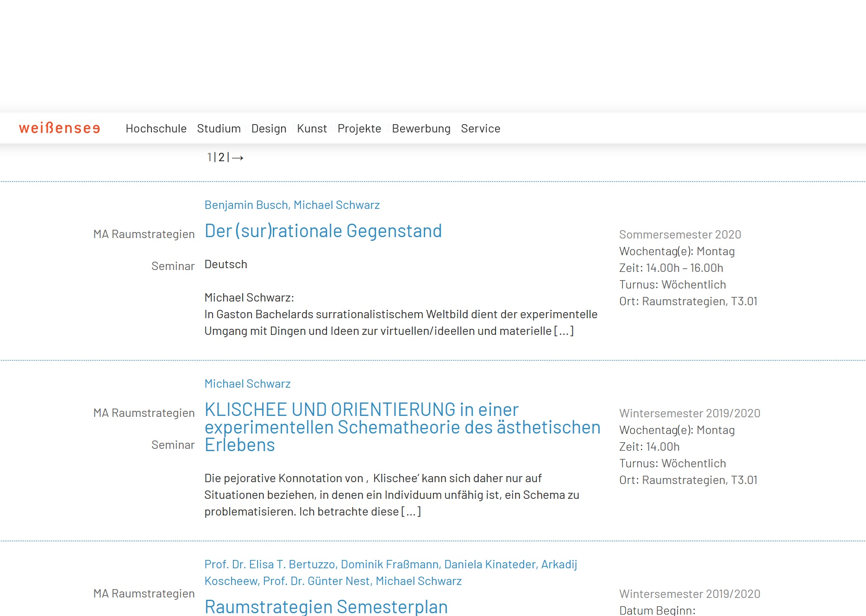Screen dimensions: 866x616
Task: Click Sommersemester 2020 label
Action: [680, 235]
